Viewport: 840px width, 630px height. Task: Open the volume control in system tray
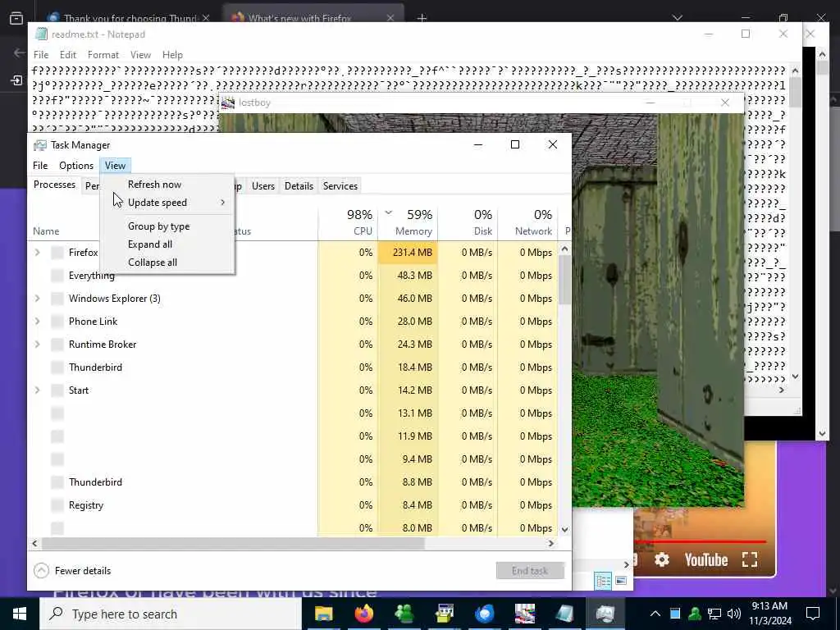[734, 614]
